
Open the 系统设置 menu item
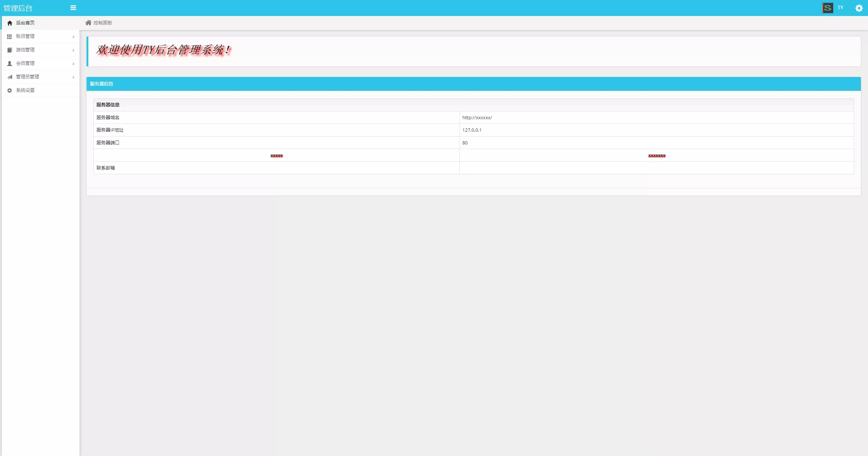click(x=25, y=90)
